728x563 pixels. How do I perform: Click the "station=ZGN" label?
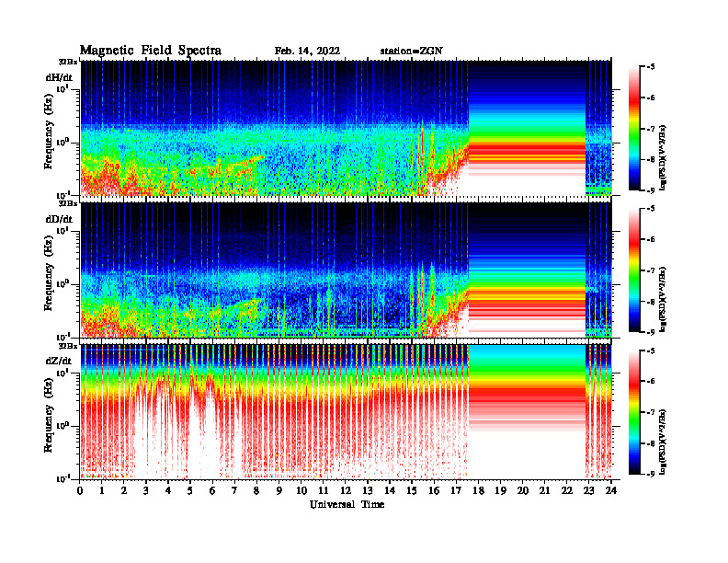tap(412, 52)
